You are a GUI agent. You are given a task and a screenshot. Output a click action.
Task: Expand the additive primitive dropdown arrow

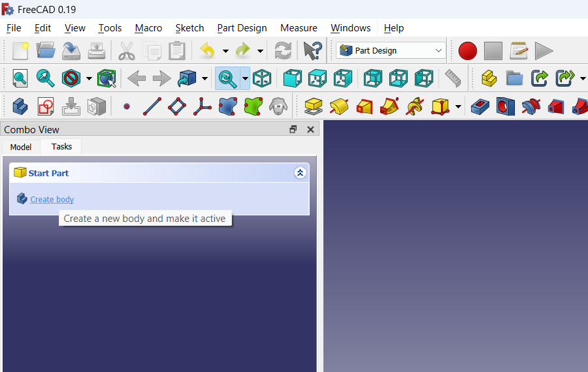point(458,107)
